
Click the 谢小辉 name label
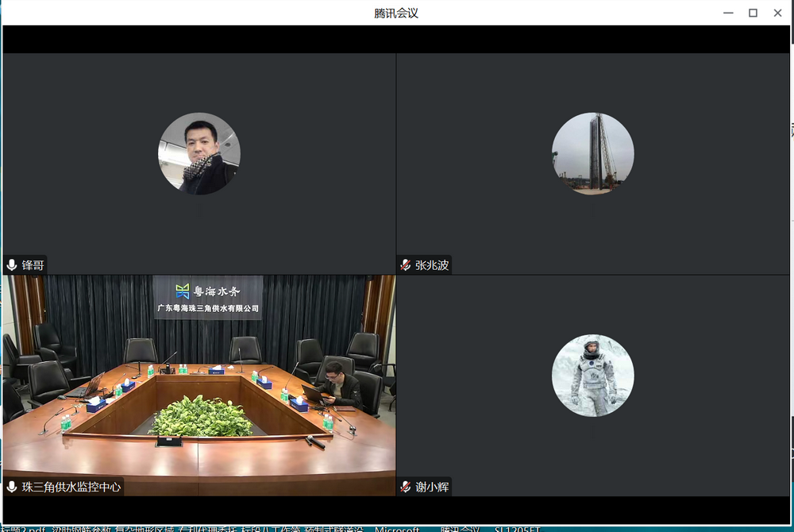[432, 487]
